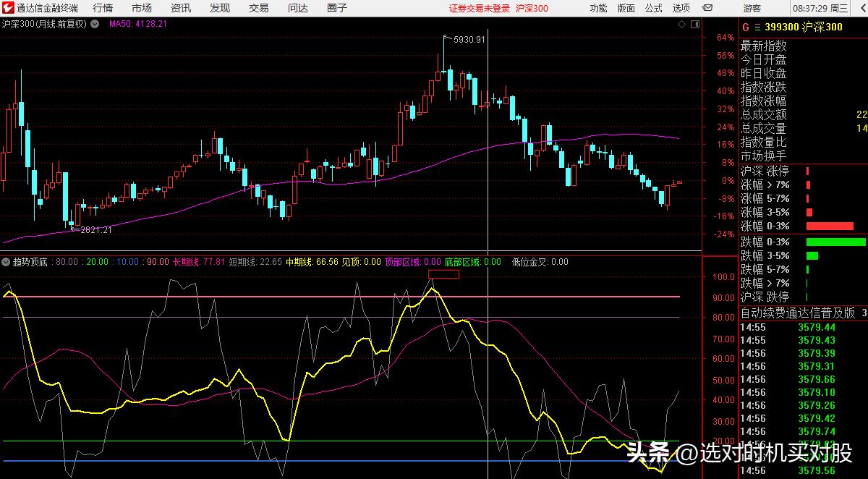Open the 圈子 menu
The image size is (868, 479).
pos(337,8)
